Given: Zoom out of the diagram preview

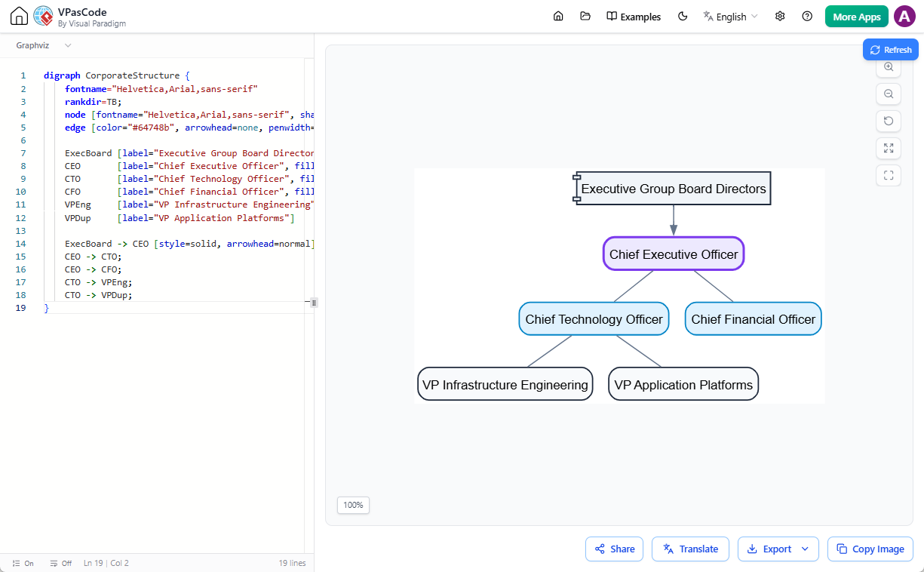Looking at the screenshot, I should click(x=889, y=94).
